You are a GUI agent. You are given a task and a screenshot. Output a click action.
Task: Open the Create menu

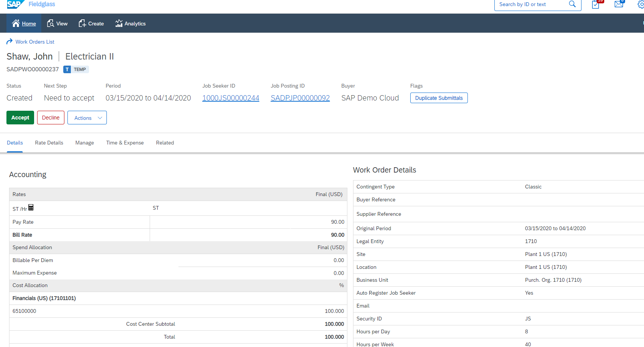point(91,24)
